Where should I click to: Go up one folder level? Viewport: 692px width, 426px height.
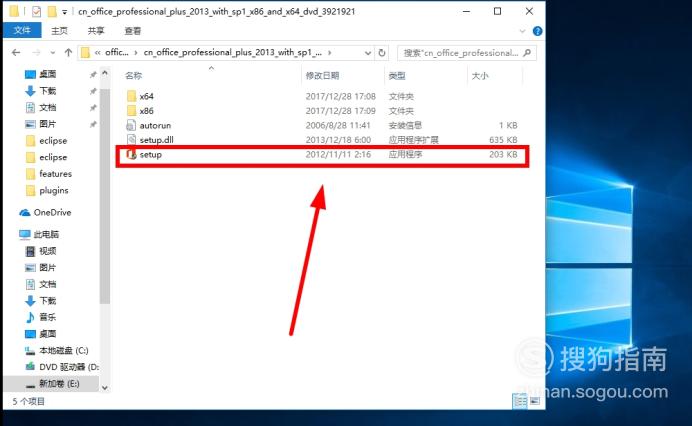(68, 53)
